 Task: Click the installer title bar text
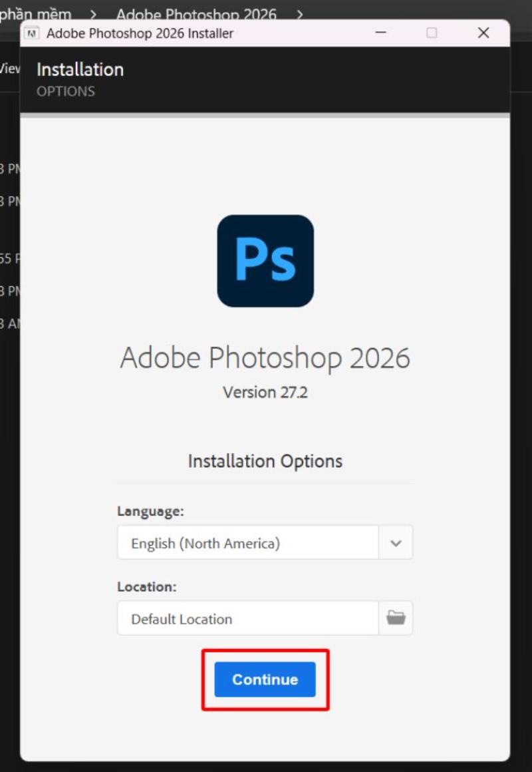click(x=140, y=33)
